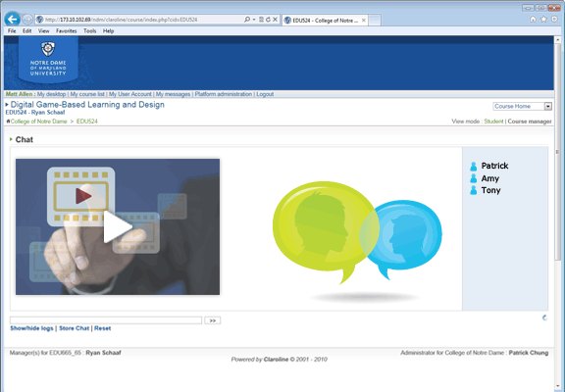Screen dimensions: 565x392
Task: Open the Tools menu
Action: click(x=89, y=31)
